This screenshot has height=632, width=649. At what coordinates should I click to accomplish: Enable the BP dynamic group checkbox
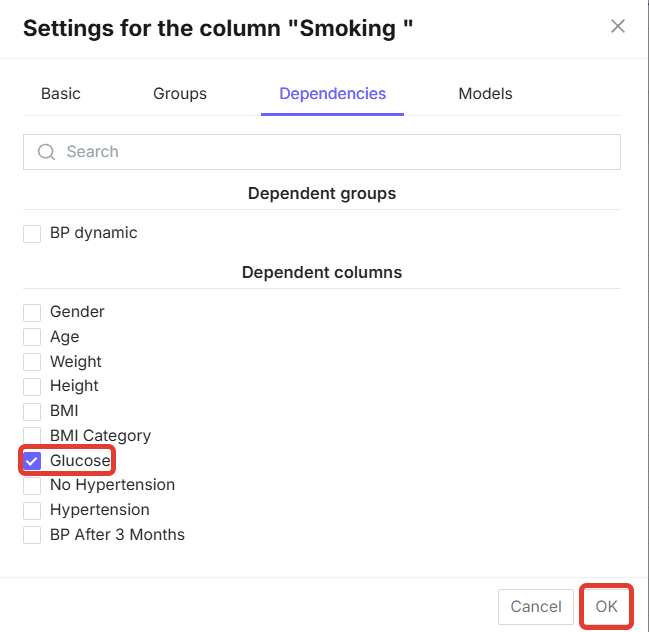click(32, 234)
